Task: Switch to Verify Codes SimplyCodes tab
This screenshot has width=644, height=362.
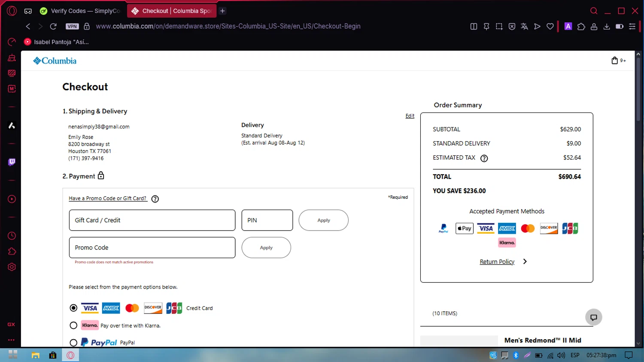Action: coord(80,11)
